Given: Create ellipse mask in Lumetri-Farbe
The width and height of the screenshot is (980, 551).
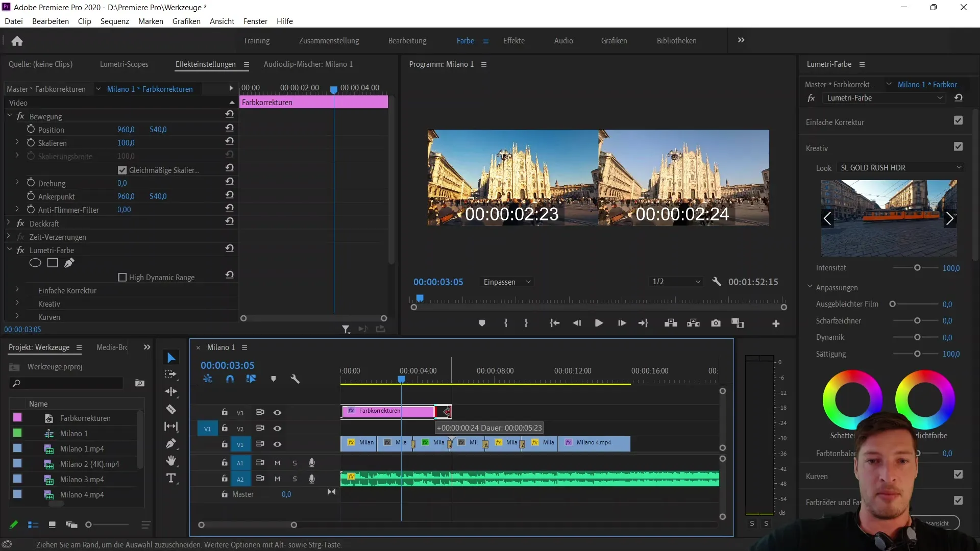Looking at the screenshot, I should pyautogui.click(x=35, y=263).
